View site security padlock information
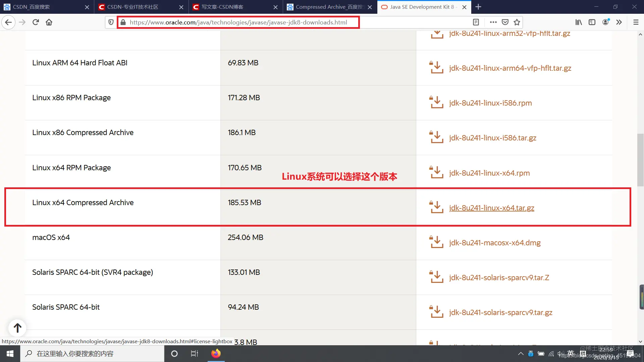This screenshot has height=362, width=644. [123, 22]
